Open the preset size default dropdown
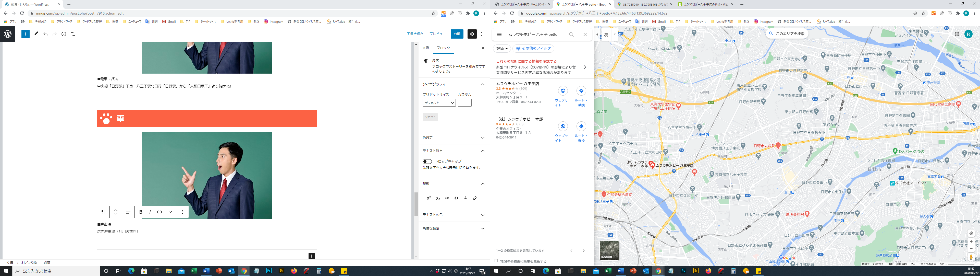Image resolution: width=980 pixels, height=276 pixels. 439,103
